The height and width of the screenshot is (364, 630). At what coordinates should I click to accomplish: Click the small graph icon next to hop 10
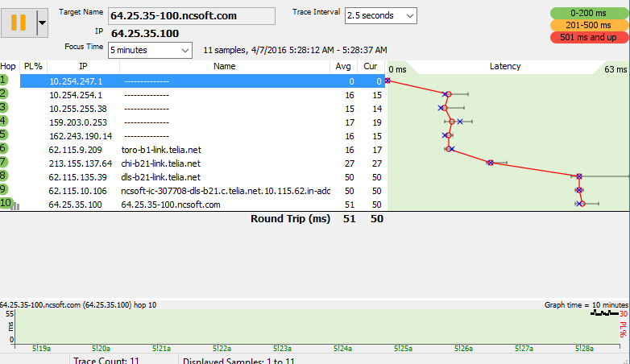tap(15, 206)
